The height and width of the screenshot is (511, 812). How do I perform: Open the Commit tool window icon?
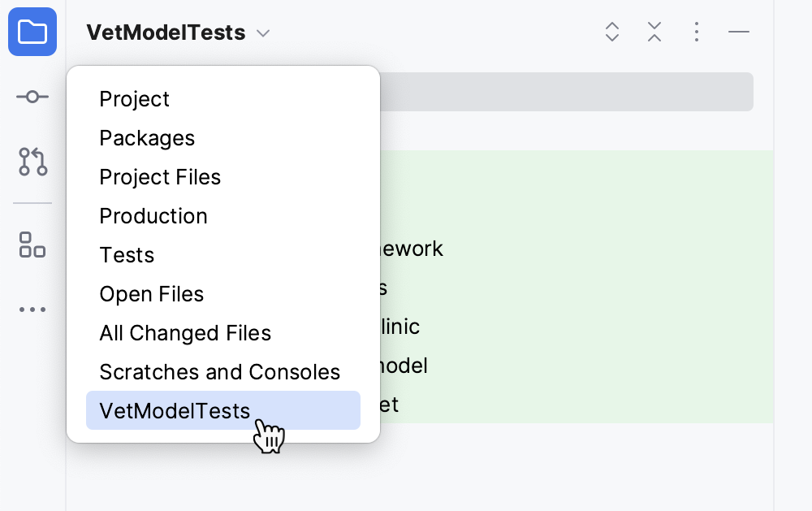32,96
